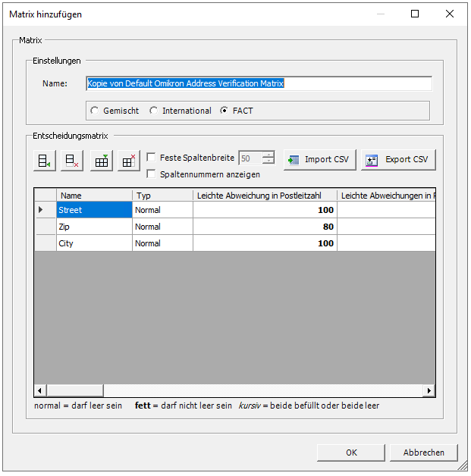
Task: Click the delete row icon
Action: tap(72, 161)
